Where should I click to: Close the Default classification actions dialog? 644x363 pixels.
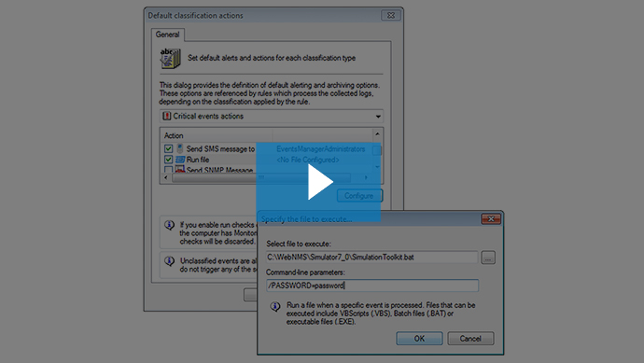pyautogui.click(x=391, y=15)
